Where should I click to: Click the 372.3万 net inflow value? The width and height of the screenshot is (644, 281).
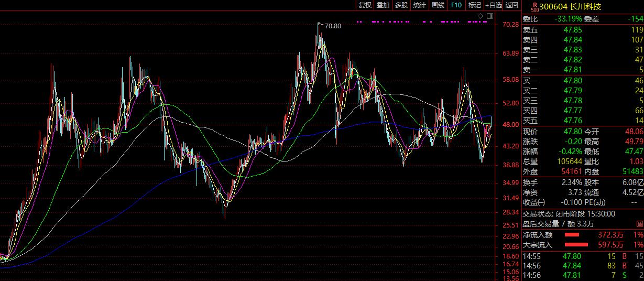coord(610,235)
